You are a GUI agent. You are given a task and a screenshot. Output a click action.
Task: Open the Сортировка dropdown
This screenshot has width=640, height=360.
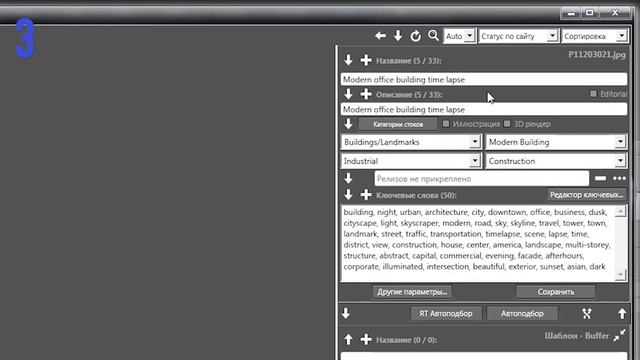click(x=594, y=36)
